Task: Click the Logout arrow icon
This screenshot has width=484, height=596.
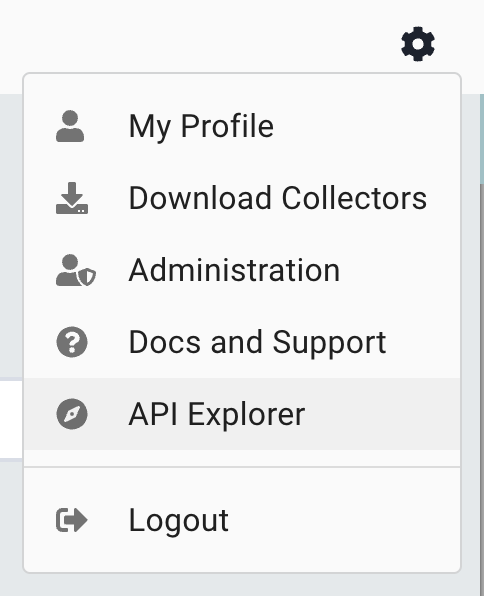Action: click(72, 520)
